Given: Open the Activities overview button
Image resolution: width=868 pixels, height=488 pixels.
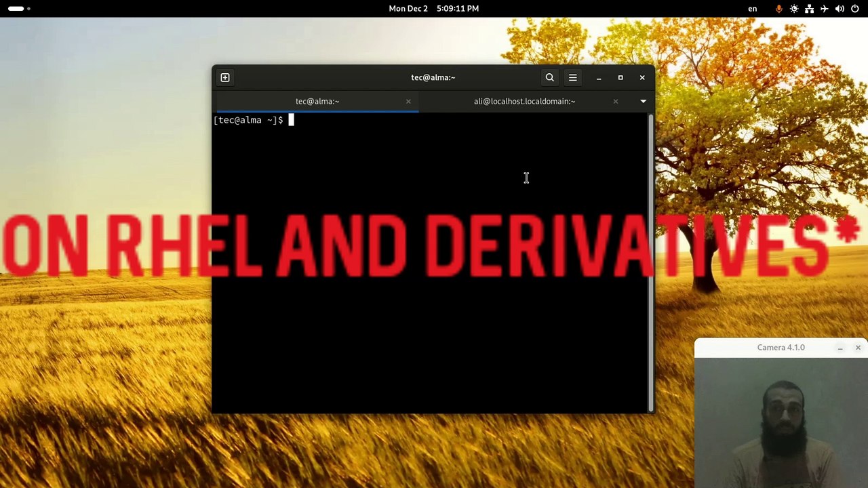Looking at the screenshot, I should [x=19, y=8].
